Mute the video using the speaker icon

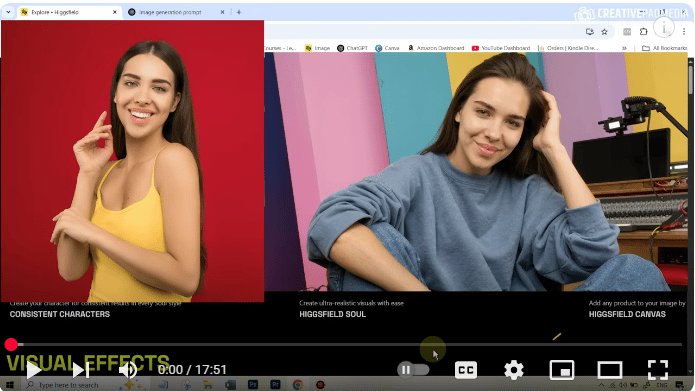(128, 370)
